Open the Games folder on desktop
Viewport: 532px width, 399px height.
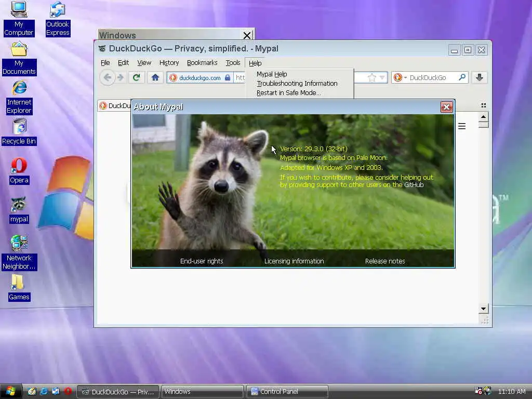point(19,287)
